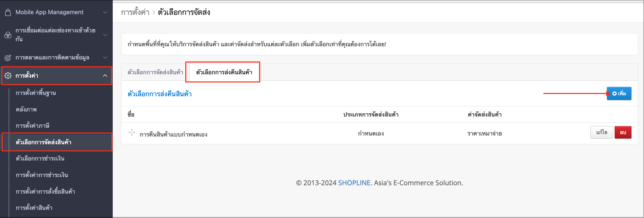Select the การตั้งค่า sidebar section
Image resolution: width=644 pixels, height=218 pixels.
coord(56,76)
